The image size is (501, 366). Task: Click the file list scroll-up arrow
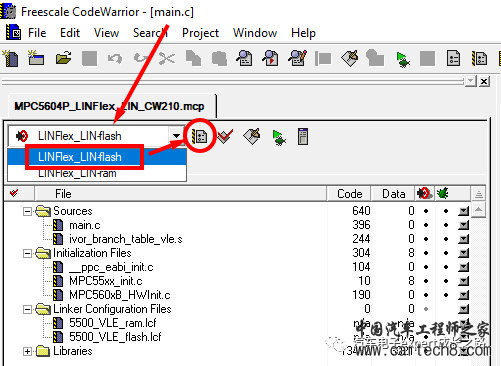479,210
